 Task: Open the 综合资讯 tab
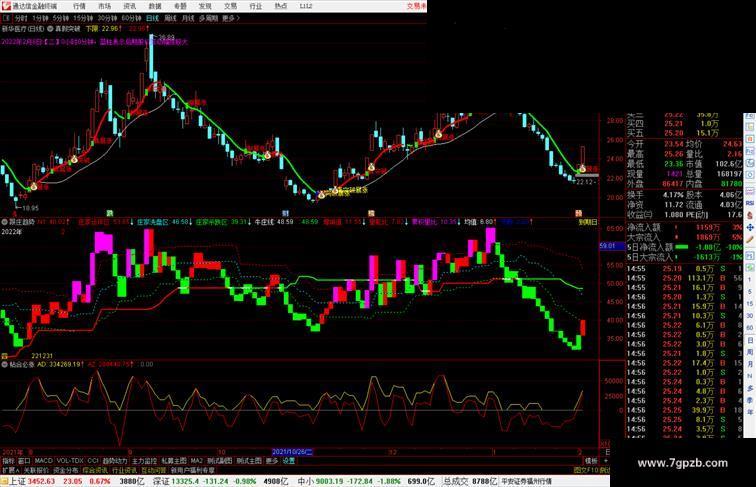(95, 470)
